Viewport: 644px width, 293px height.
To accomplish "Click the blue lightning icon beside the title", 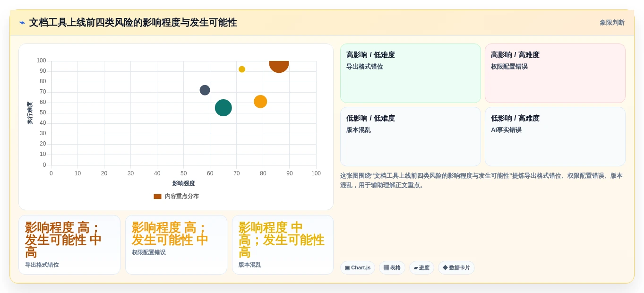I will [x=22, y=23].
